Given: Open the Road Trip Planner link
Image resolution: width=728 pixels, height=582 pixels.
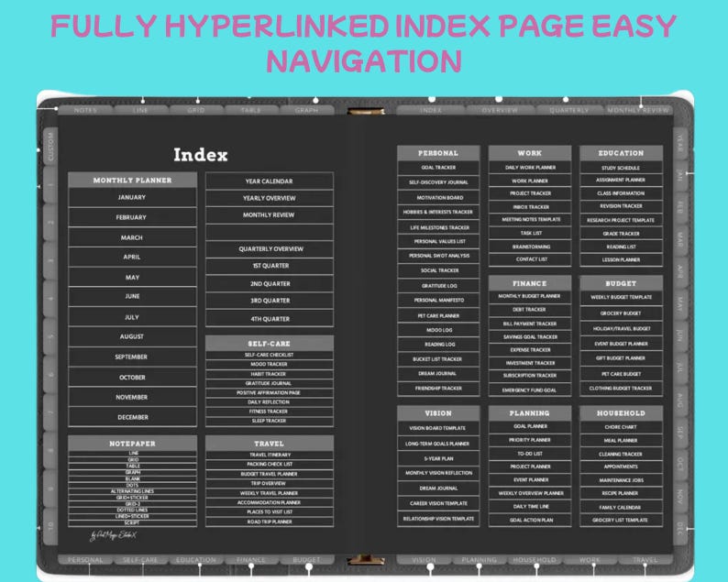Looking at the screenshot, I should point(270,522).
